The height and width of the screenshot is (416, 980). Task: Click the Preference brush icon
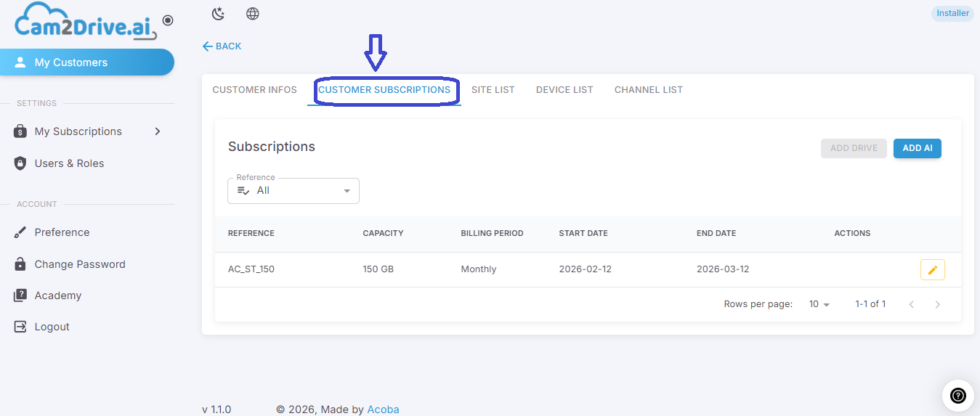click(x=20, y=232)
